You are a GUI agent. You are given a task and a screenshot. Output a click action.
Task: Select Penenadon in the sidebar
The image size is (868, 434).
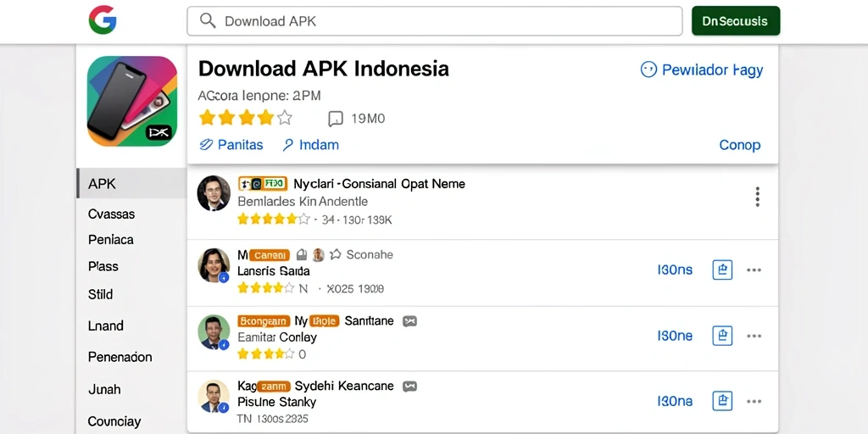point(120,357)
